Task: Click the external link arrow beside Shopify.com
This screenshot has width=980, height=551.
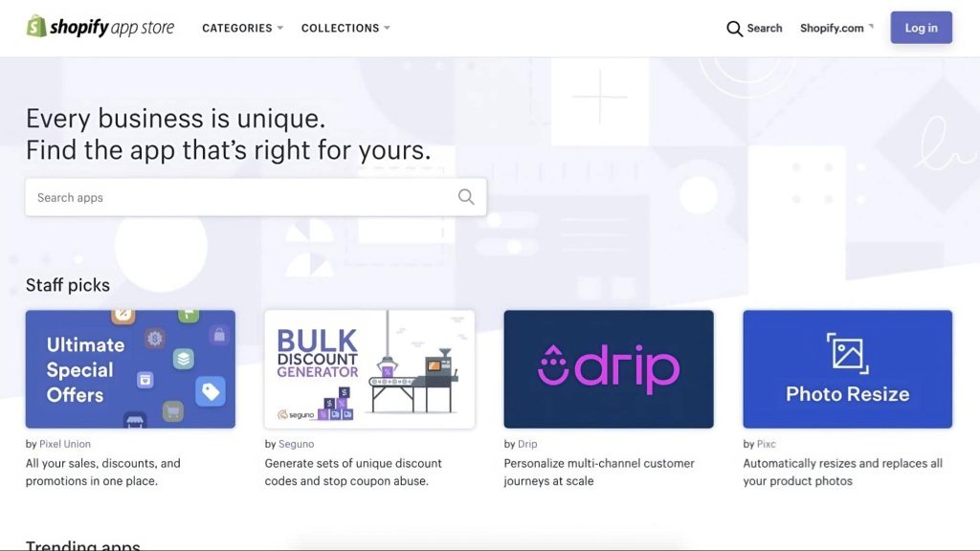Action: [871, 27]
